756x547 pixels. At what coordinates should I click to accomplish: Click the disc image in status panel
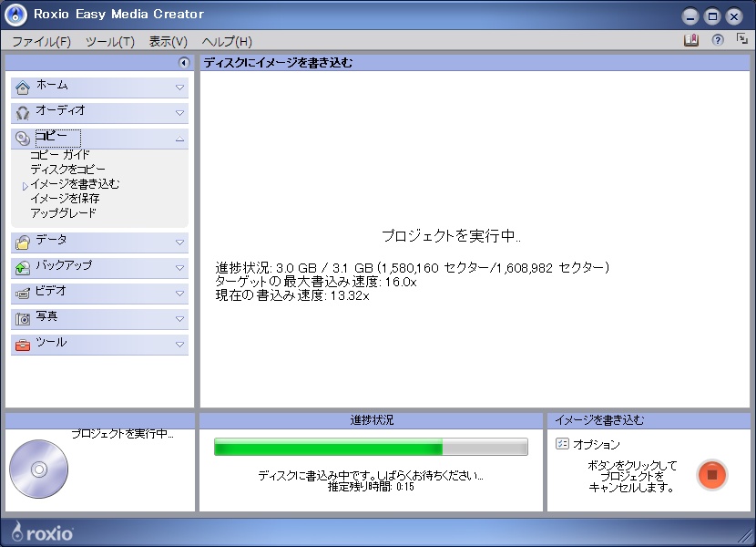38,469
